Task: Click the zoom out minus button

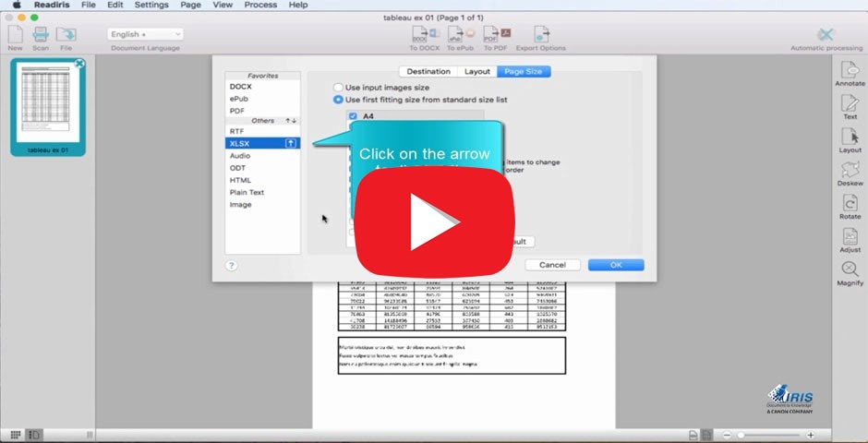Action: tap(727, 436)
